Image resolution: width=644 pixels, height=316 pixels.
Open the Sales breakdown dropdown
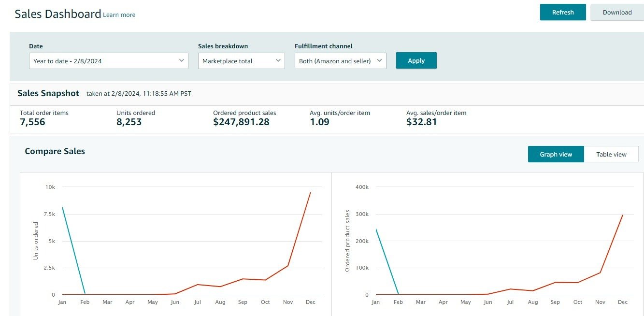coord(241,61)
